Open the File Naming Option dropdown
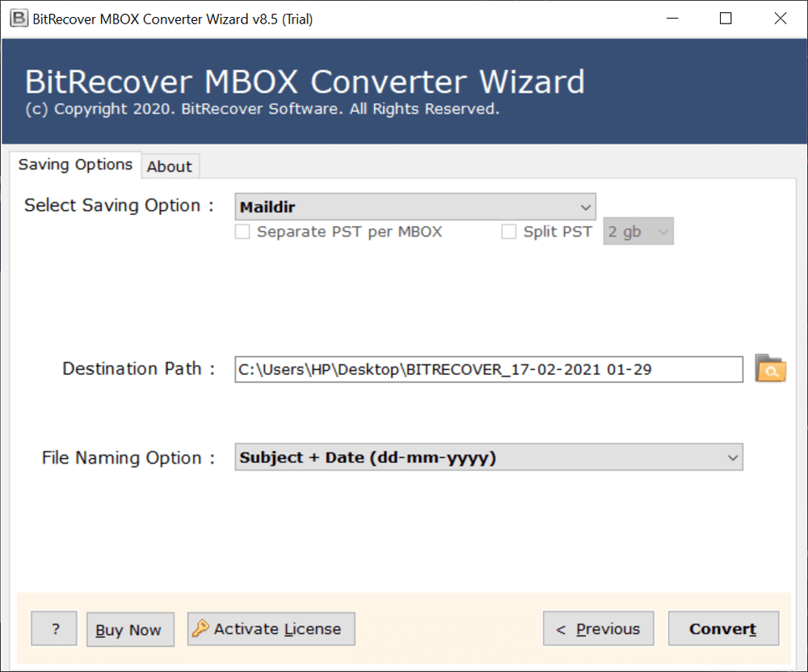The image size is (808, 672). click(x=489, y=457)
